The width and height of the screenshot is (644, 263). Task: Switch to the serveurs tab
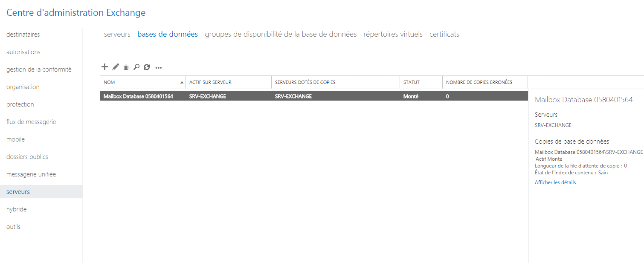tap(117, 34)
